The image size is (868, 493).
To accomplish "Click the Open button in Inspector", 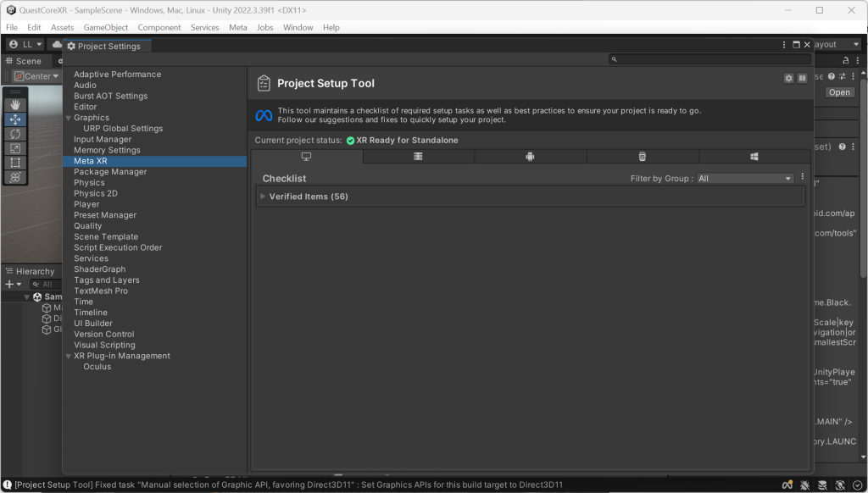I will tap(839, 92).
